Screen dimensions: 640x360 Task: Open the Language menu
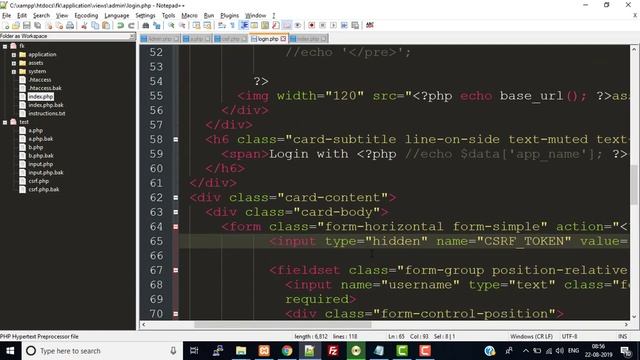coord(117,16)
